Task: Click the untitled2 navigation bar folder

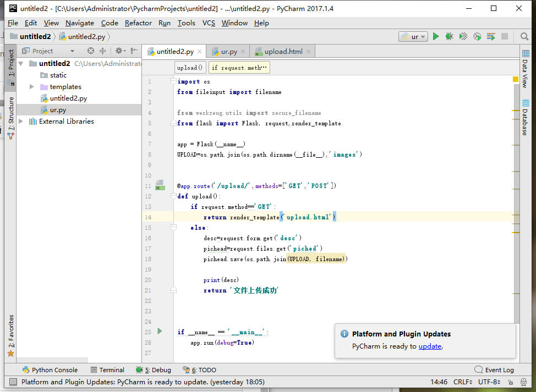Action: click(x=30, y=36)
